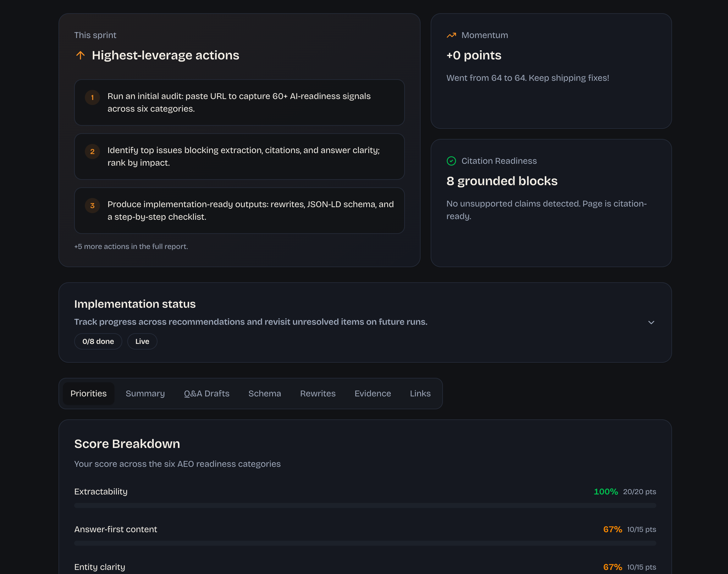This screenshot has height=574, width=728.
Task: Switch to the Schema tab
Action: click(x=265, y=394)
